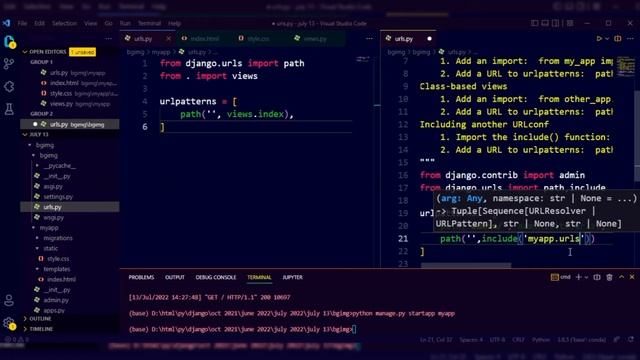Open More Actions menu of left editor

(369, 38)
